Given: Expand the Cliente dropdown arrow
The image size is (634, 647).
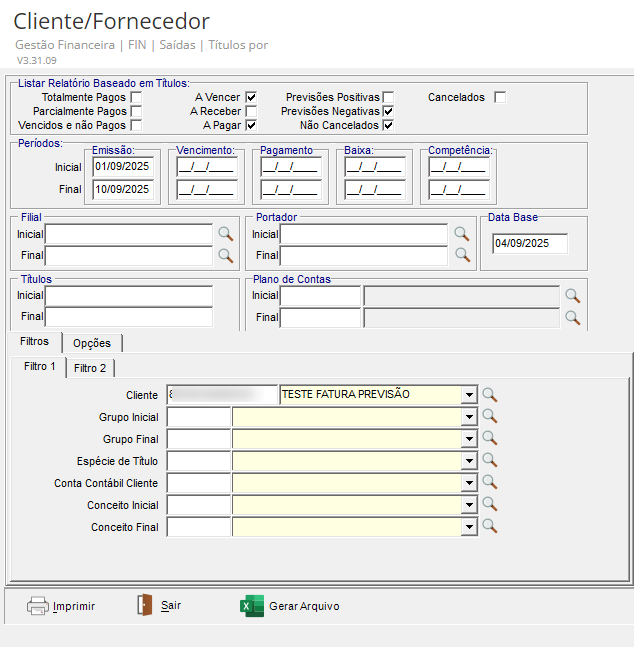Looking at the screenshot, I should 469,395.
